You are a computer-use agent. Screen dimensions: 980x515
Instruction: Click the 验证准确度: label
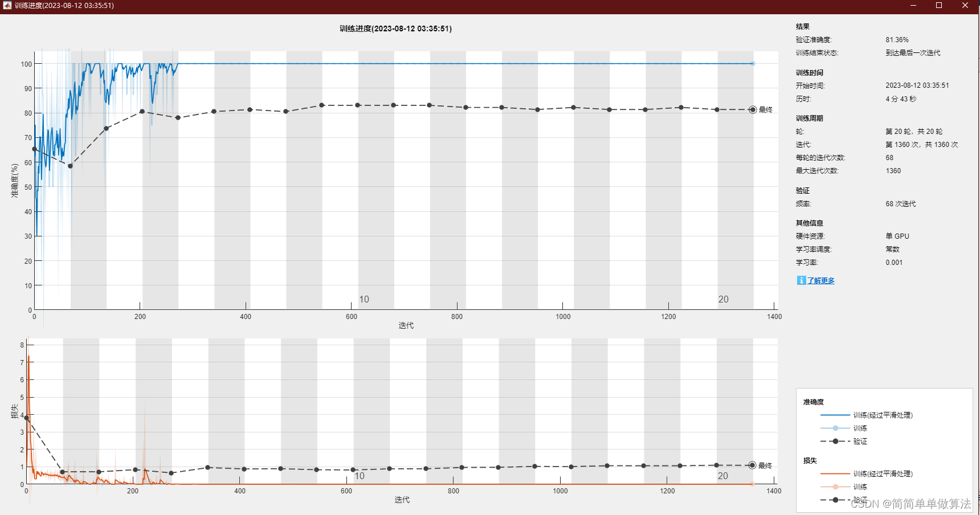click(x=814, y=40)
